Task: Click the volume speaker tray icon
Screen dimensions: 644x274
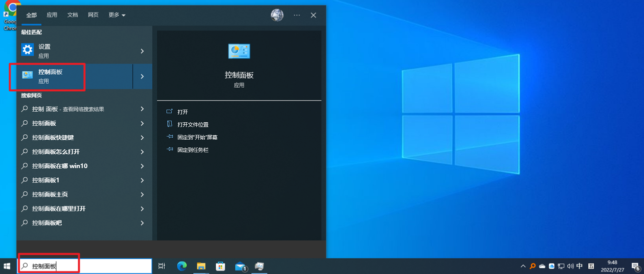Action: (570, 266)
